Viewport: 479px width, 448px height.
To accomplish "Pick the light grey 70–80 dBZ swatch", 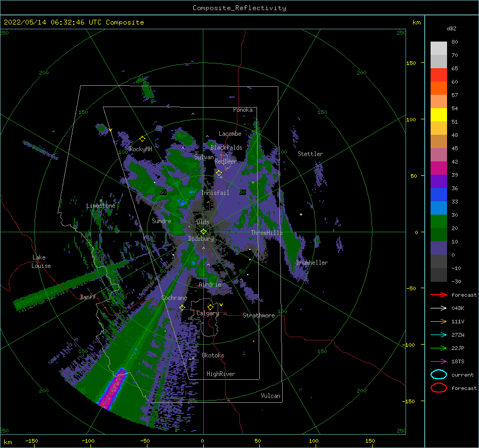I will pyautogui.click(x=439, y=48).
